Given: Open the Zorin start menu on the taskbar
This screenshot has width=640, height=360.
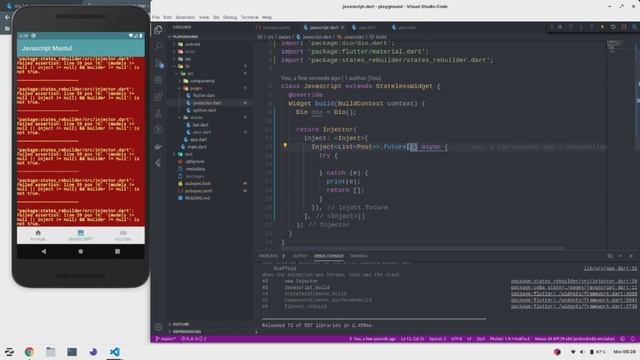Looking at the screenshot, I should (9, 351).
